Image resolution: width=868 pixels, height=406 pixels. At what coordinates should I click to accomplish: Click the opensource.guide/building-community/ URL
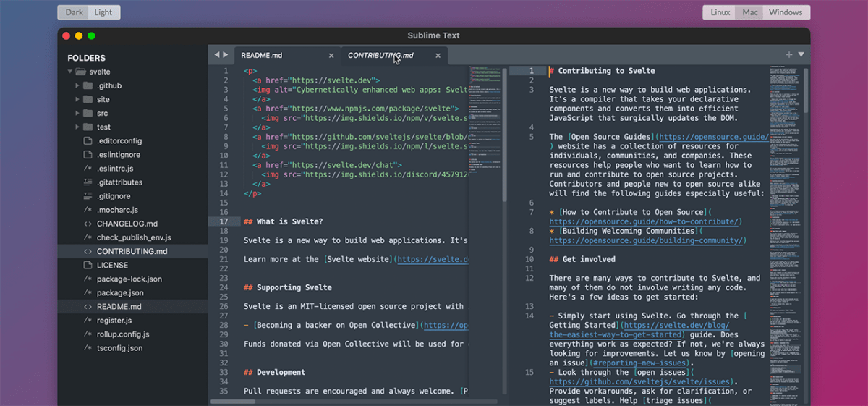tap(647, 240)
